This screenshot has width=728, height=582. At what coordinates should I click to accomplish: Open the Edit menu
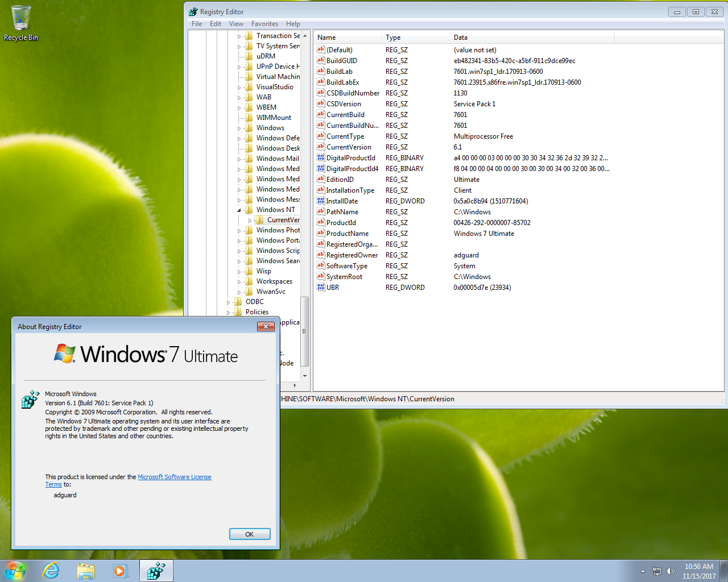click(x=216, y=24)
